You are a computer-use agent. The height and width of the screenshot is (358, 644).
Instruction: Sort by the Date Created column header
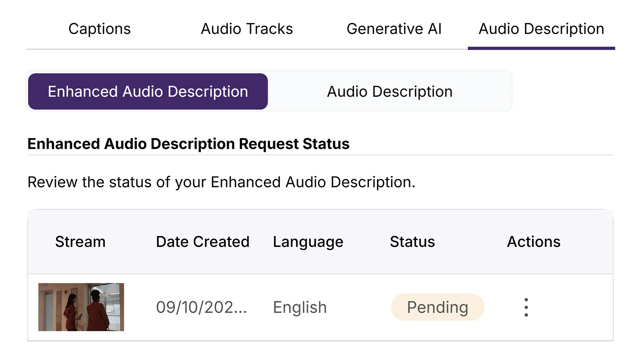(x=203, y=242)
